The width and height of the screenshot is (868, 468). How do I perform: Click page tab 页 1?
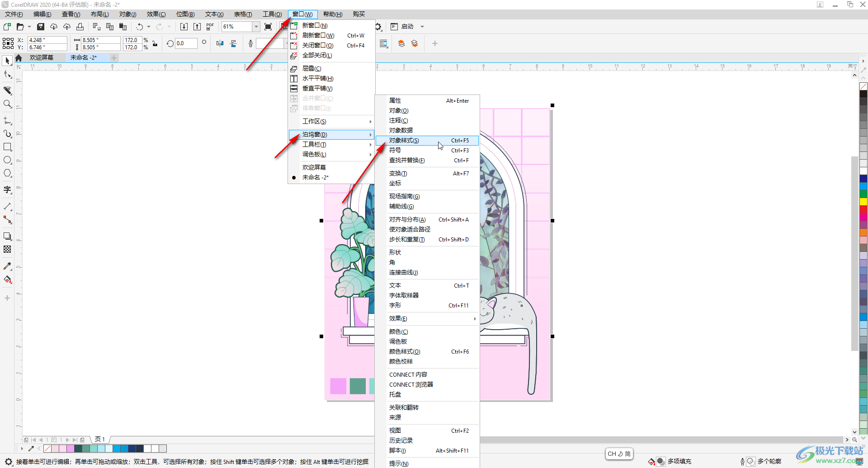pyautogui.click(x=100, y=440)
